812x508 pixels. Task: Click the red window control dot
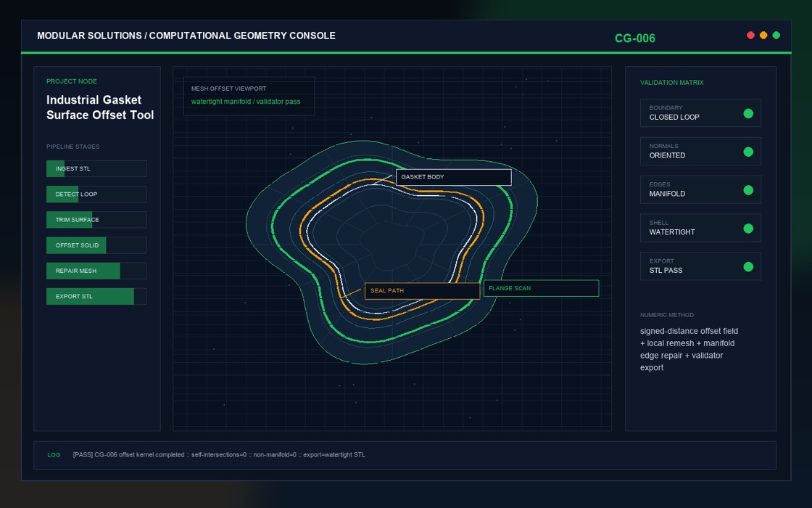pos(750,36)
